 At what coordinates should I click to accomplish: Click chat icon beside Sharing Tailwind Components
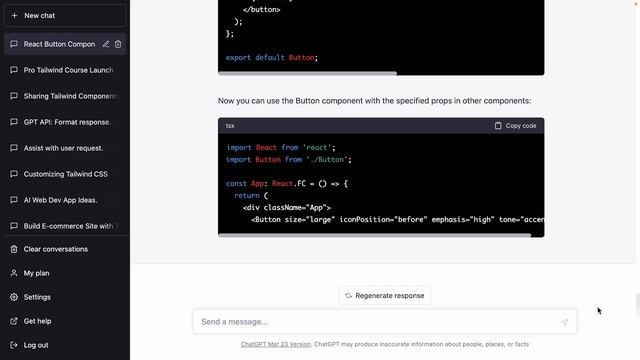pos(14,96)
